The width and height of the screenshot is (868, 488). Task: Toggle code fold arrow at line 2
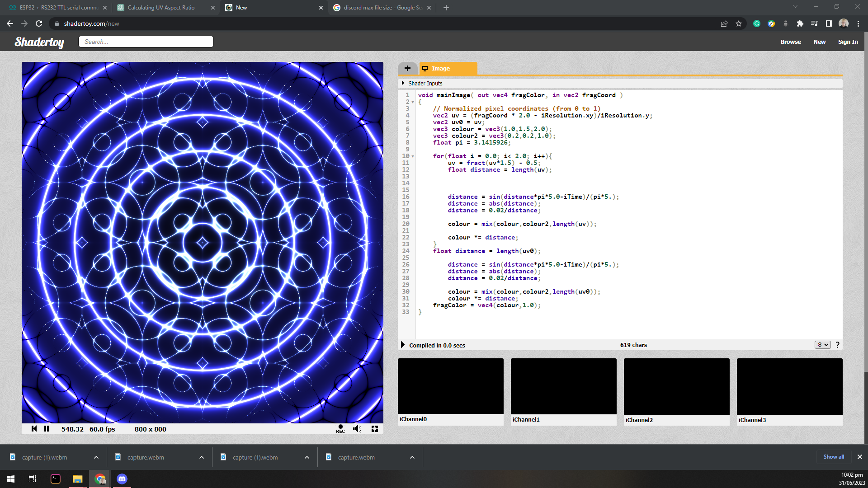tap(413, 102)
